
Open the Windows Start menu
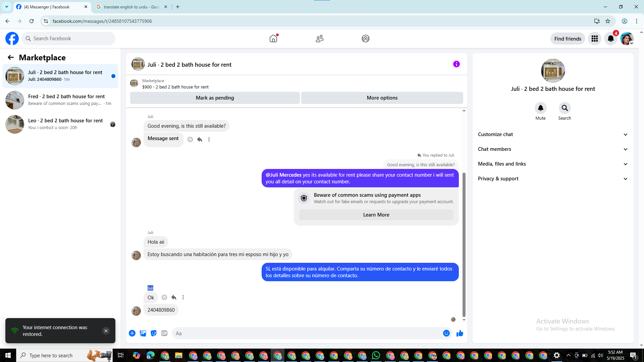pyautogui.click(x=8, y=355)
